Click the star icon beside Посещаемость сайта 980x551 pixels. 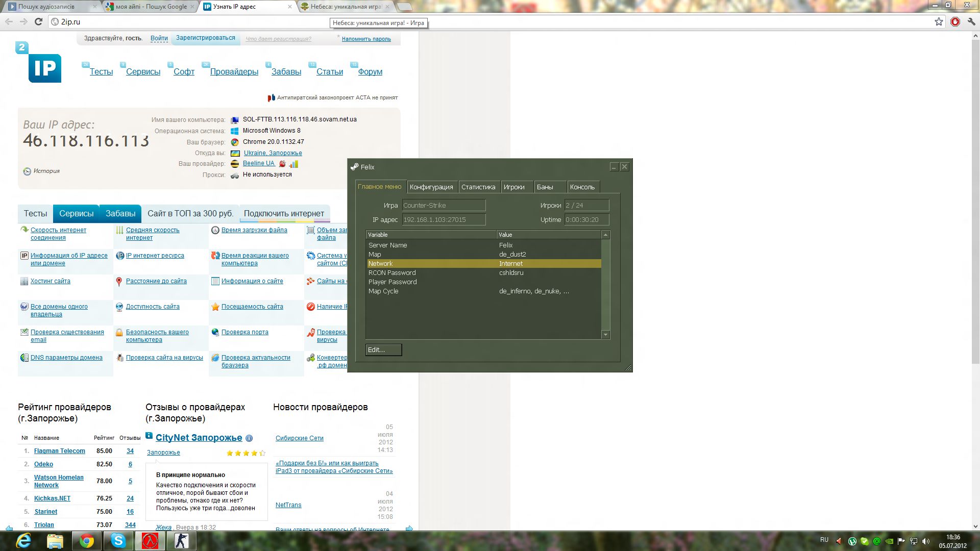click(215, 307)
